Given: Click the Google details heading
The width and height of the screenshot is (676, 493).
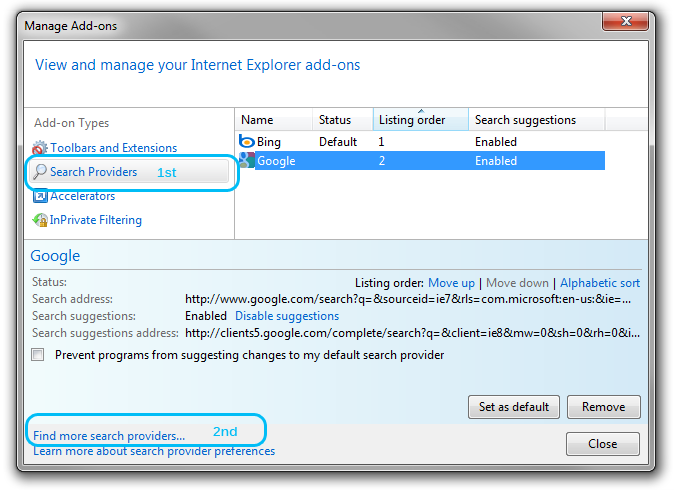Looking at the screenshot, I should (x=55, y=256).
